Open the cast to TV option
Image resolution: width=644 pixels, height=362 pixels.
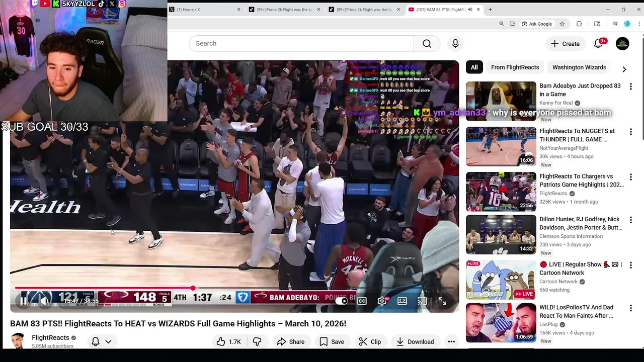422,301
